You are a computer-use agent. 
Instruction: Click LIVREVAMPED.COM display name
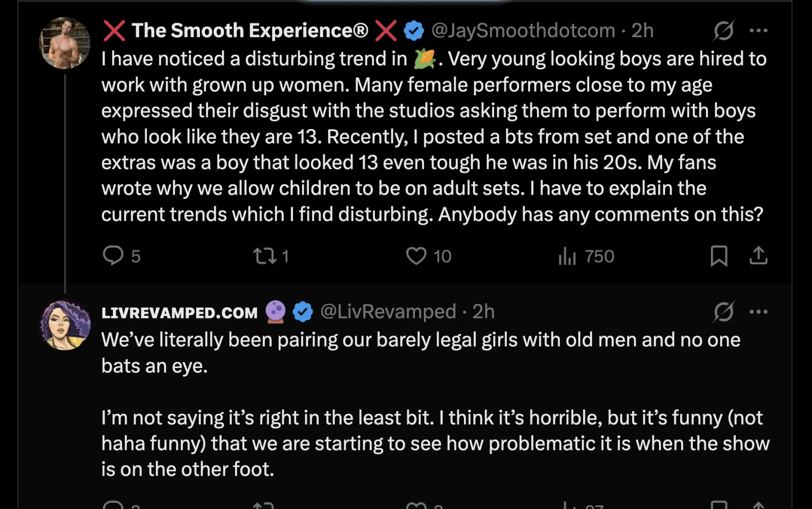tap(179, 312)
